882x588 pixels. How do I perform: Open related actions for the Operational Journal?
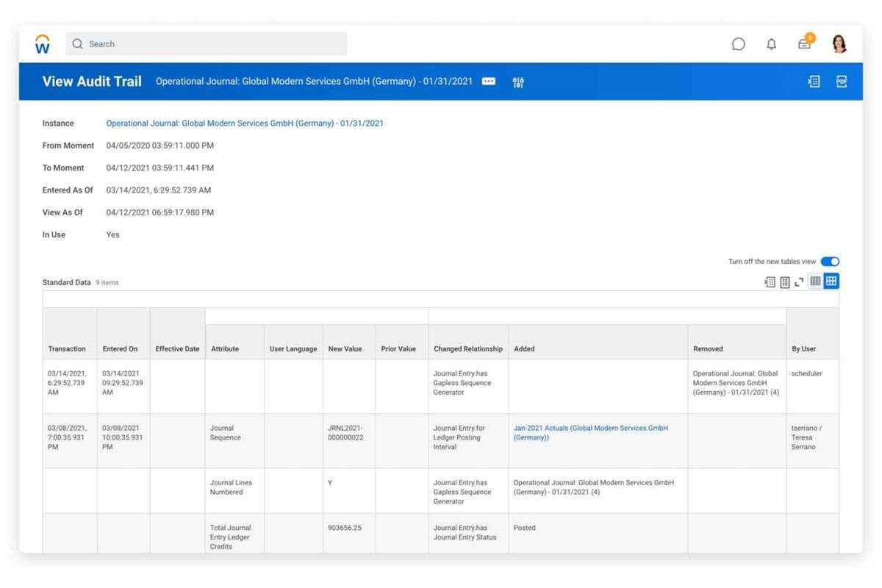pyautogui.click(x=488, y=82)
